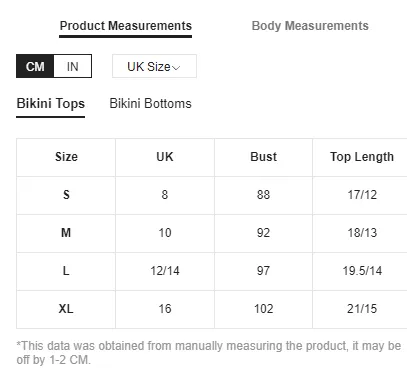407x375 pixels.
Task: Click the manual measurement disclaimer note
Action: pyautogui.click(x=209, y=353)
